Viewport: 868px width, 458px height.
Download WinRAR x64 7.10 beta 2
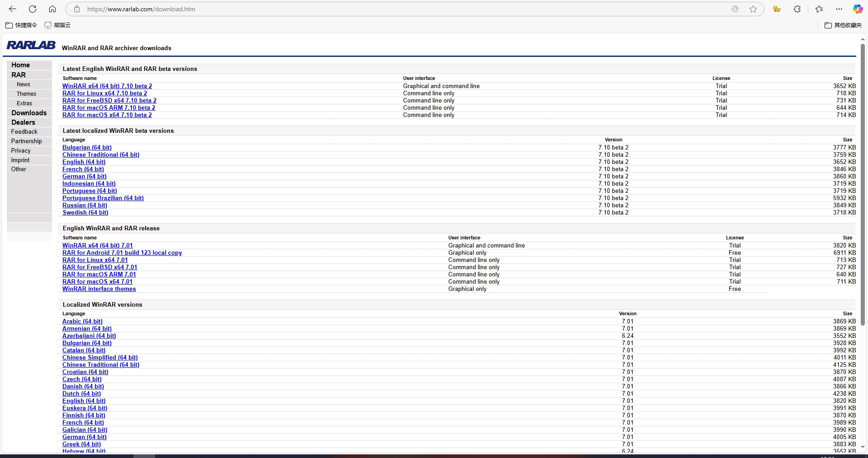point(107,86)
